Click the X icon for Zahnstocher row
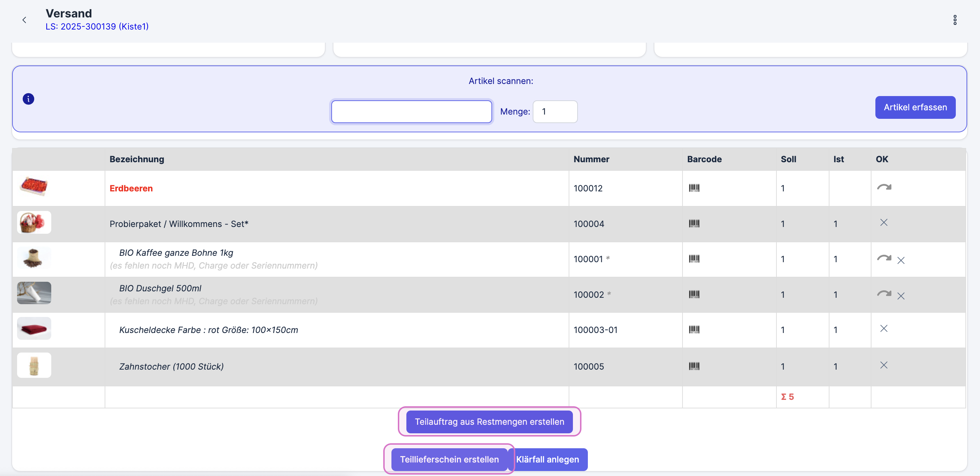Screen dimensions: 980x476 pyautogui.click(x=883, y=365)
